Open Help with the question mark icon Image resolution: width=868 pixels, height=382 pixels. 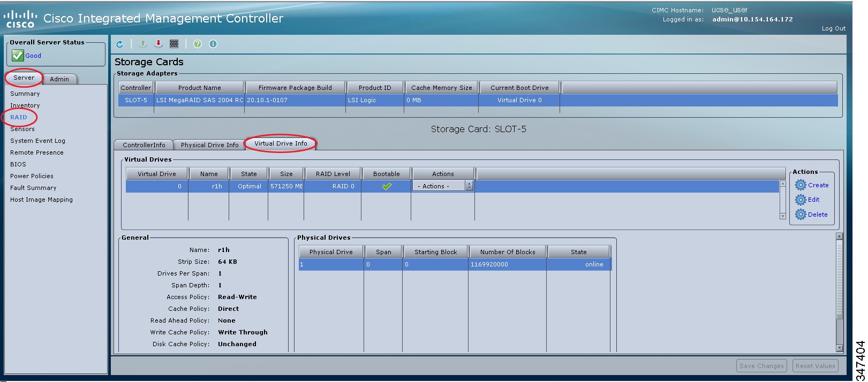[x=198, y=44]
